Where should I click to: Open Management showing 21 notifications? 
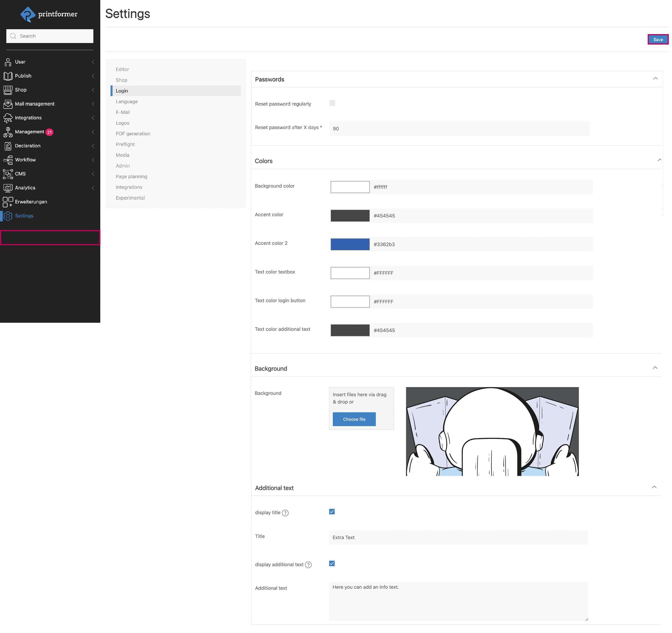[x=29, y=132]
